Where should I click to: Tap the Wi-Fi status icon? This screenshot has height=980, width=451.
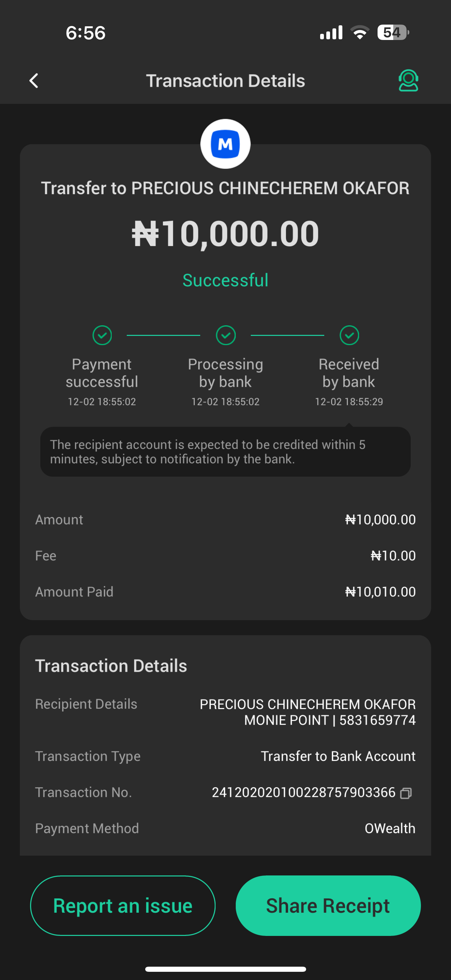click(360, 32)
